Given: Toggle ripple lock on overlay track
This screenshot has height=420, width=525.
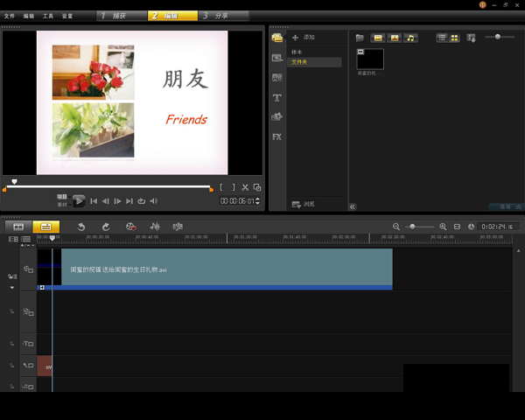Looking at the screenshot, I should [x=11, y=311].
